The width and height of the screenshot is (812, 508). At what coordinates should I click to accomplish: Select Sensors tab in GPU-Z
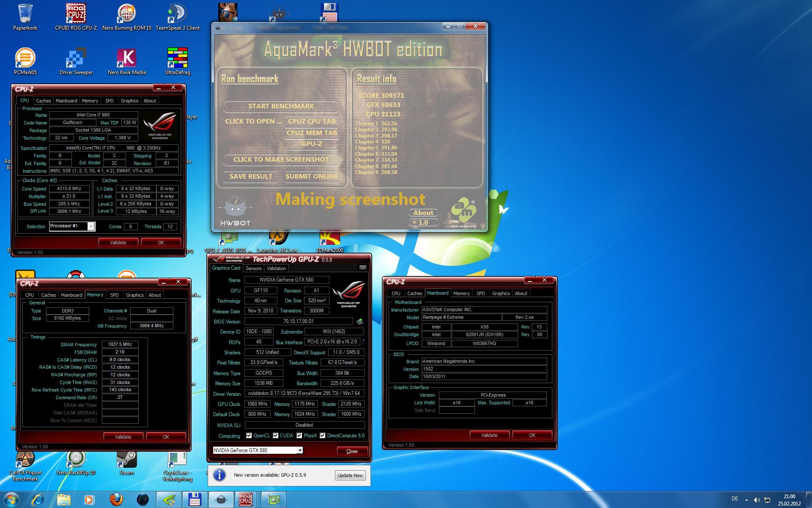click(253, 268)
